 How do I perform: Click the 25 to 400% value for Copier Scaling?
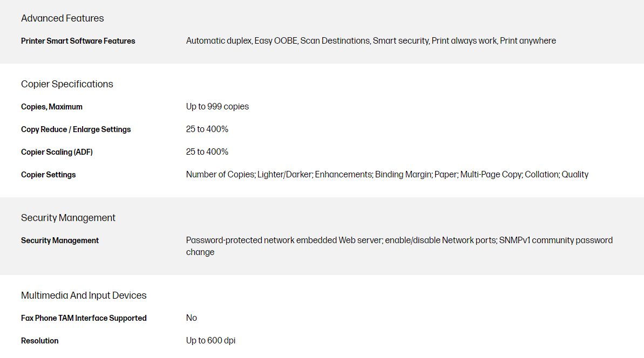coord(207,152)
